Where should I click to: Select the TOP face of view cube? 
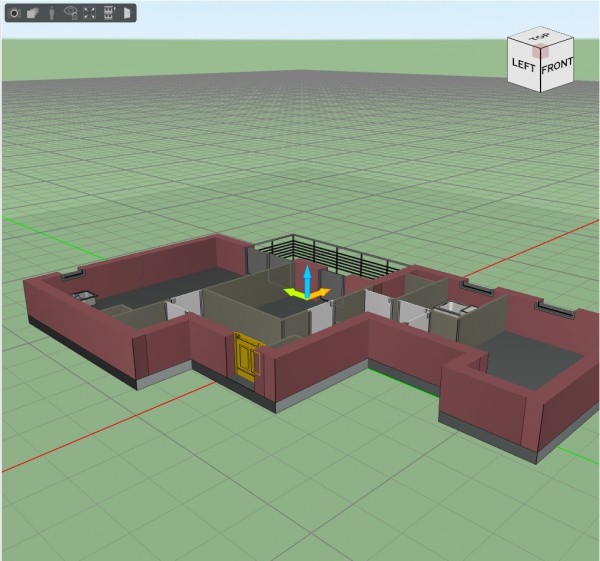pyautogui.click(x=540, y=37)
